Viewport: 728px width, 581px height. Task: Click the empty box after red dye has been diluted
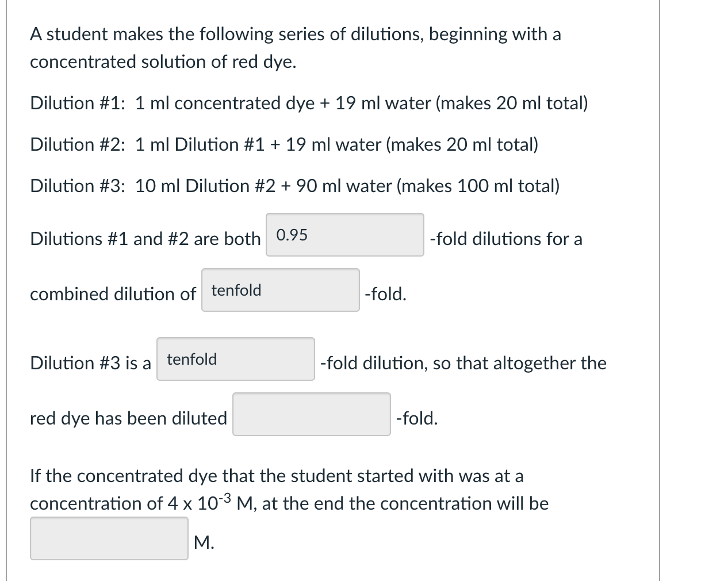(x=311, y=414)
